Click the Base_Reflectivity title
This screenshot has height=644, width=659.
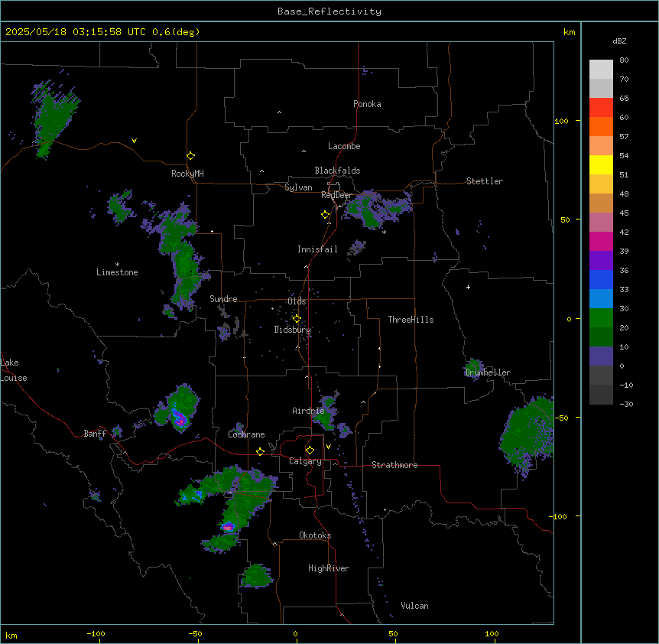point(329,11)
